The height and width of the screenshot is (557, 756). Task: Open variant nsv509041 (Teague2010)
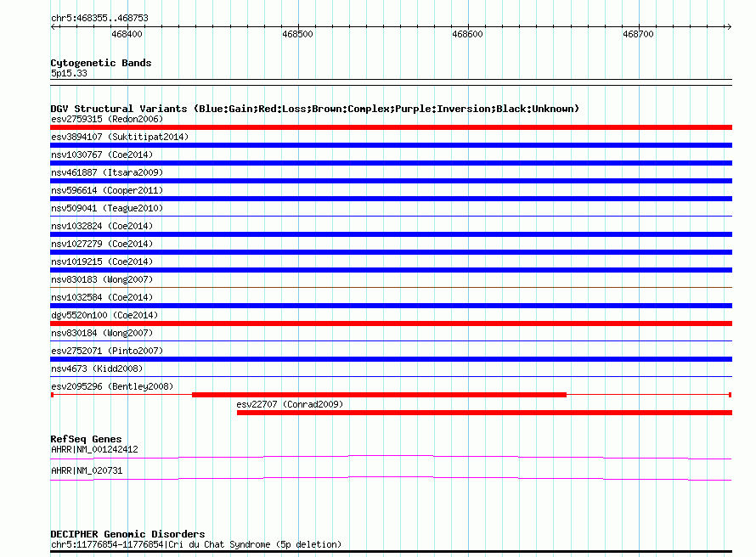click(107, 208)
